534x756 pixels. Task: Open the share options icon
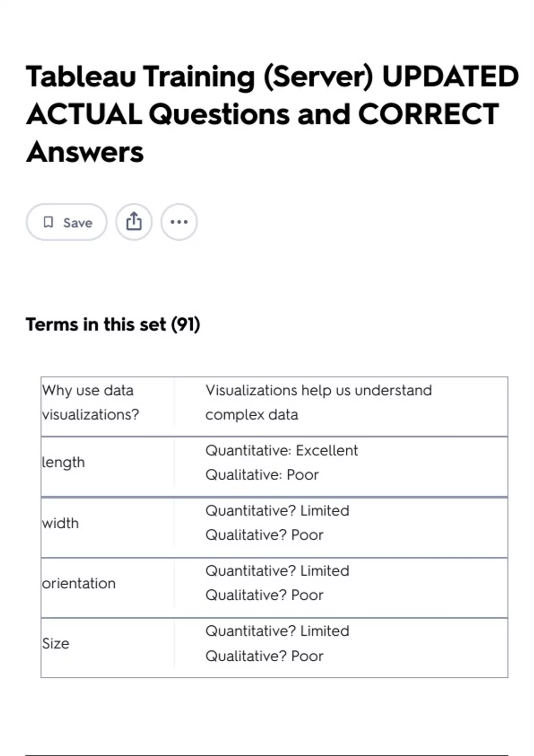tap(134, 222)
